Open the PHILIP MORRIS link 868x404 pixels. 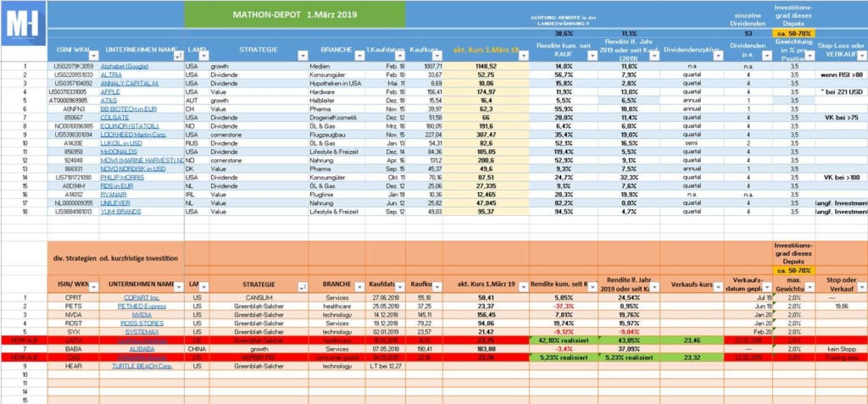click(122, 177)
